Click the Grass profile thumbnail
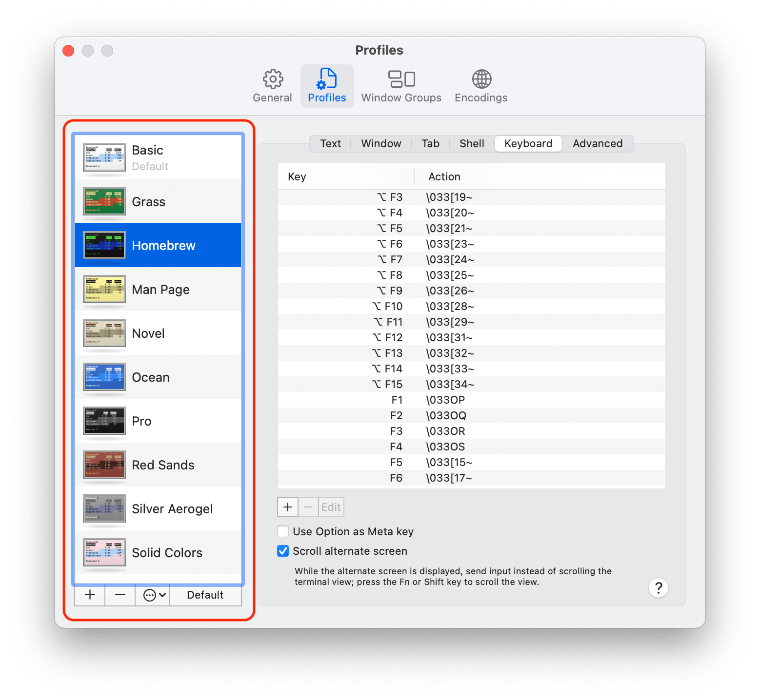 (104, 202)
